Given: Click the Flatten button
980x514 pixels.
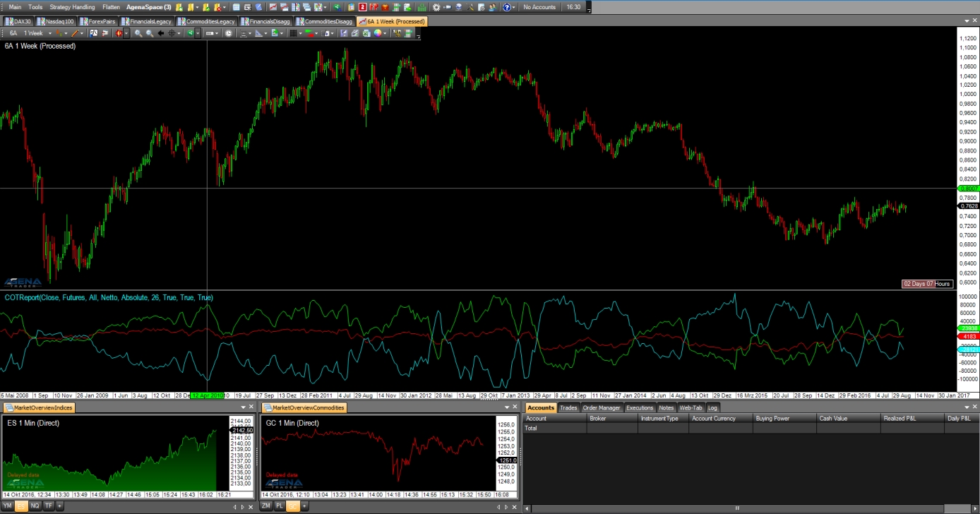Looking at the screenshot, I should pos(111,7).
